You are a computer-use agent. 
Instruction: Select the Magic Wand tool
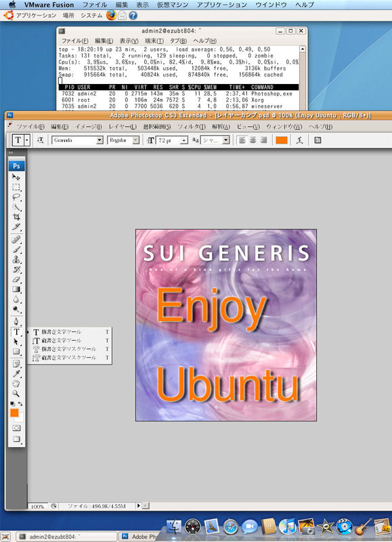coord(16,207)
